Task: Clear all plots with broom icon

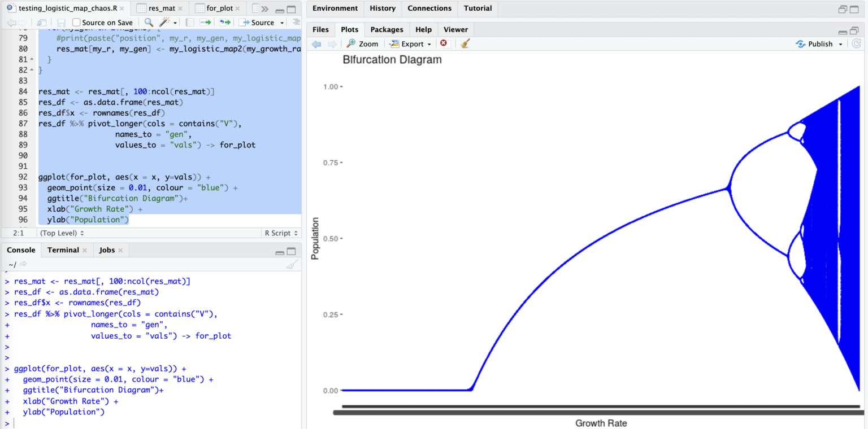Action: coord(465,43)
